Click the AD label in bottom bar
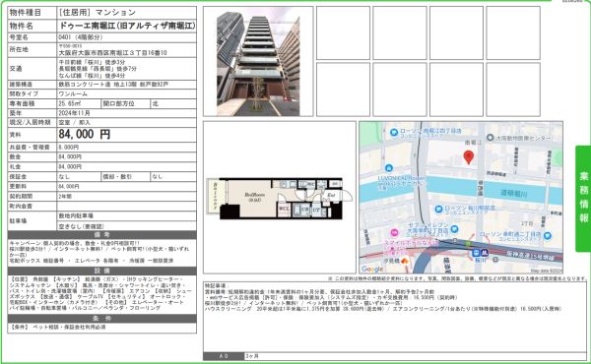The height and width of the screenshot is (364, 591). [224, 356]
